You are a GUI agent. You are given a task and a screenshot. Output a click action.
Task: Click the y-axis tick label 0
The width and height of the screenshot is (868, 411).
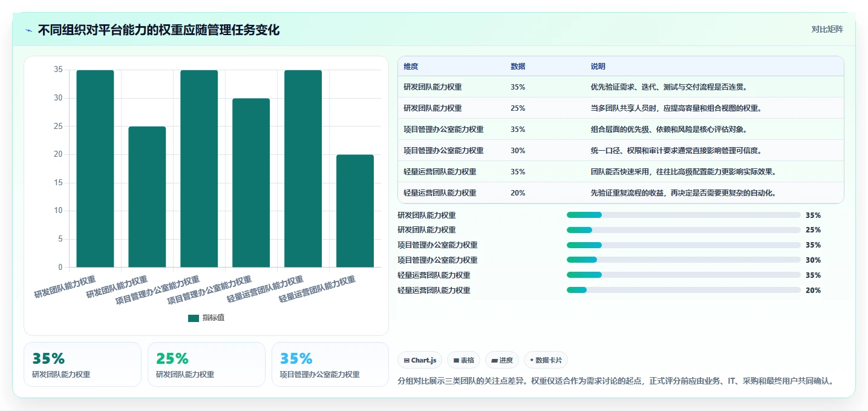pos(60,267)
